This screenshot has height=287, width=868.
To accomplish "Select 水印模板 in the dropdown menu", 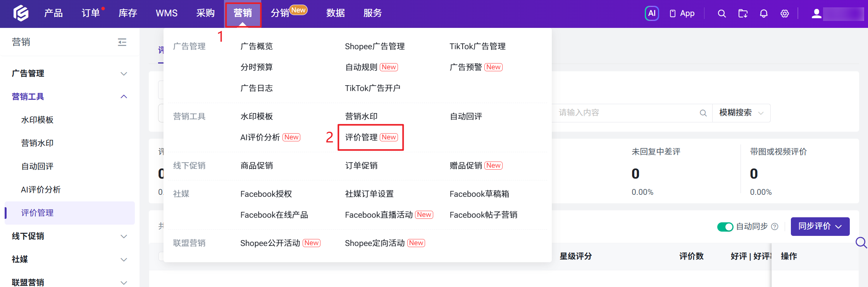I will [257, 117].
